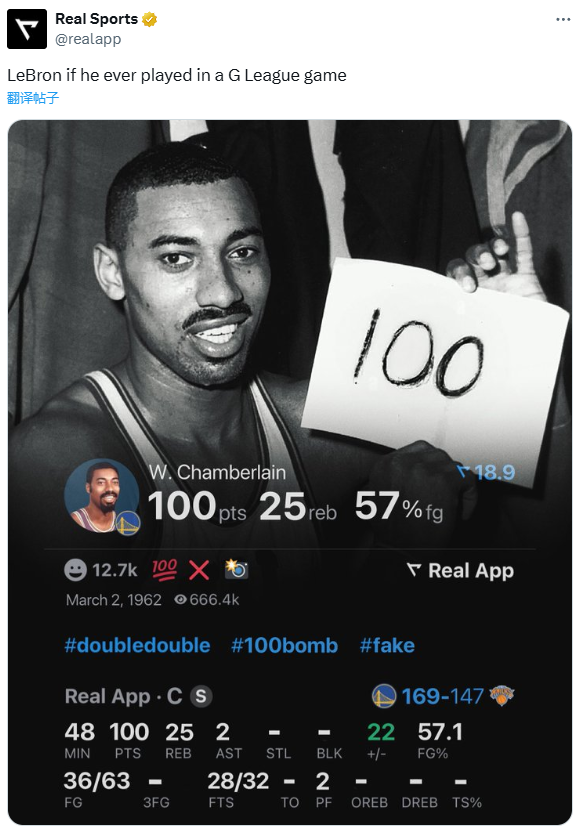Click the smiley face reaction icon
Image resolution: width=581 pixels, height=827 pixels.
[75, 570]
